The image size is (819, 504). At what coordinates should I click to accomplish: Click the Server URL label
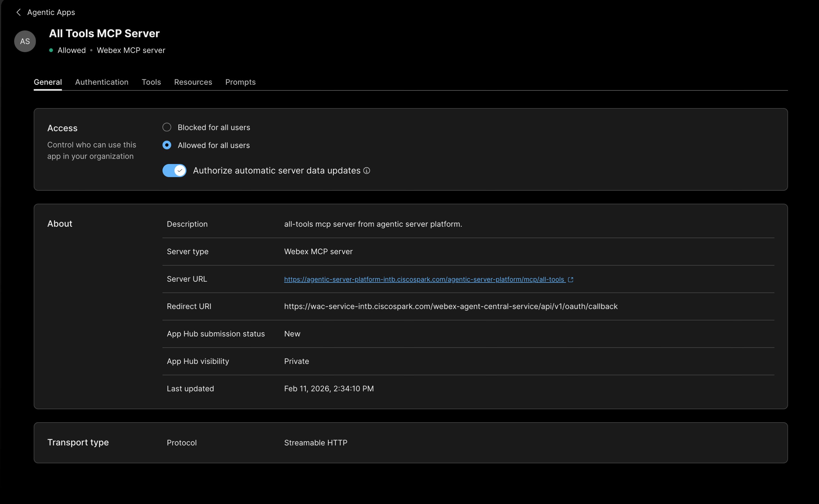click(x=187, y=279)
